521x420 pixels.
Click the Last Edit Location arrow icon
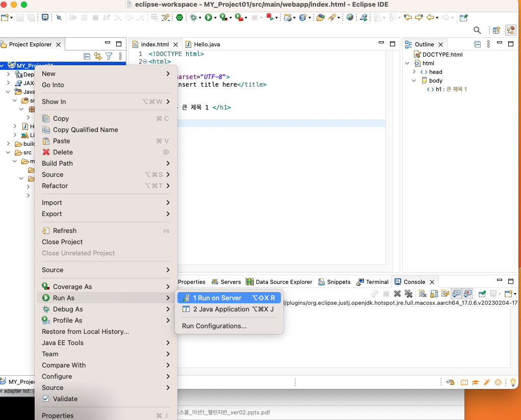click(408, 17)
